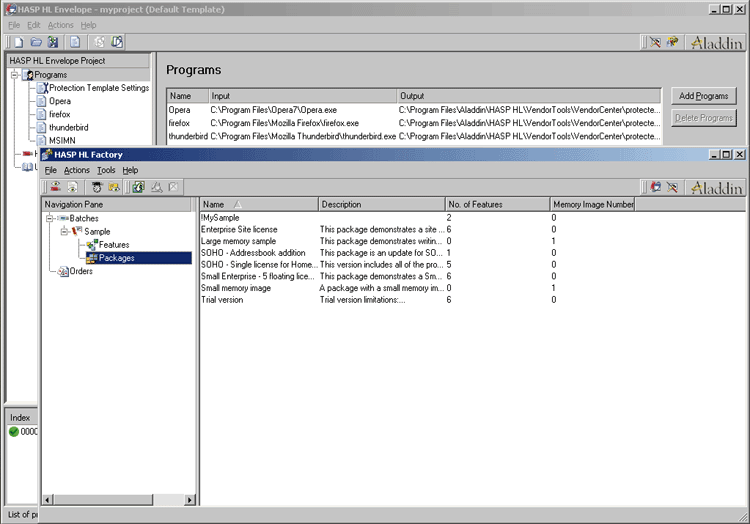The height and width of the screenshot is (524, 750).
Task: Click grayed X box icon in Factory toolbar
Action: click(x=173, y=187)
